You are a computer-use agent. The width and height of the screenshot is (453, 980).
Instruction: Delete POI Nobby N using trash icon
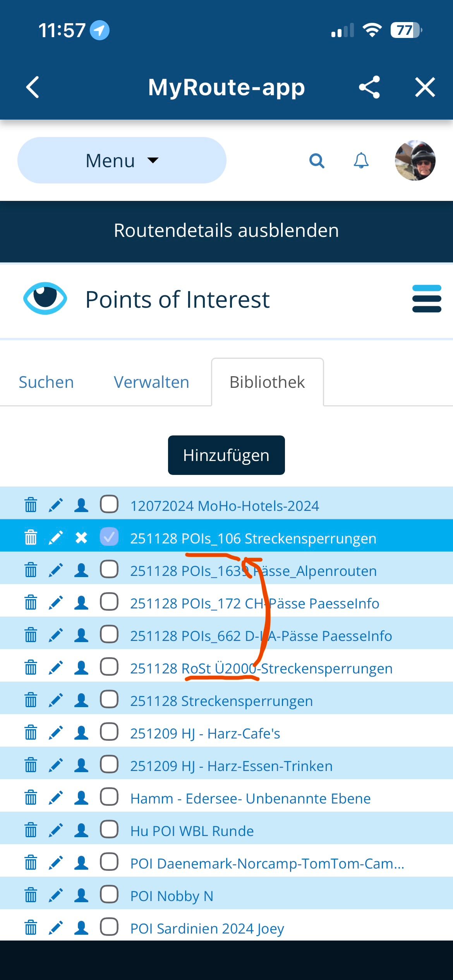31,895
